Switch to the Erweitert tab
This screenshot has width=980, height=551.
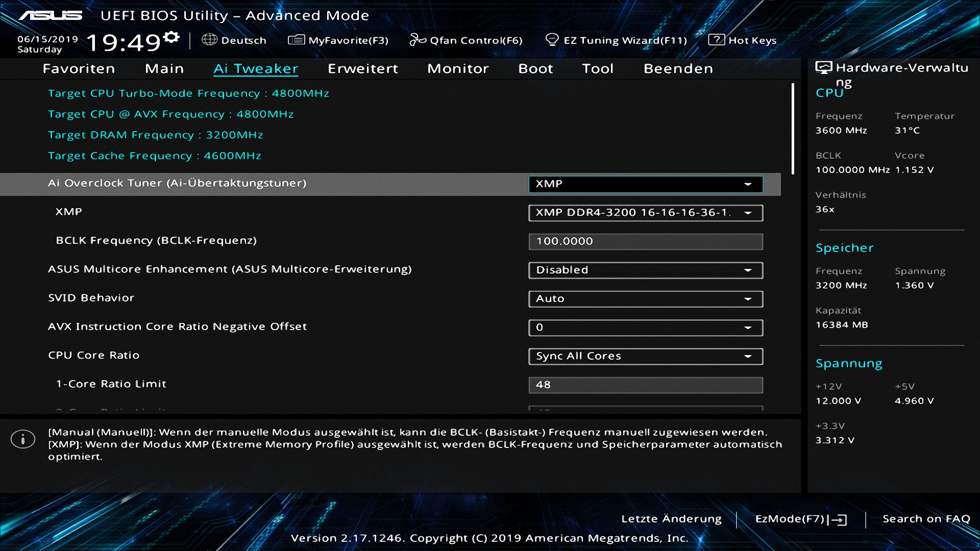click(x=362, y=68)
